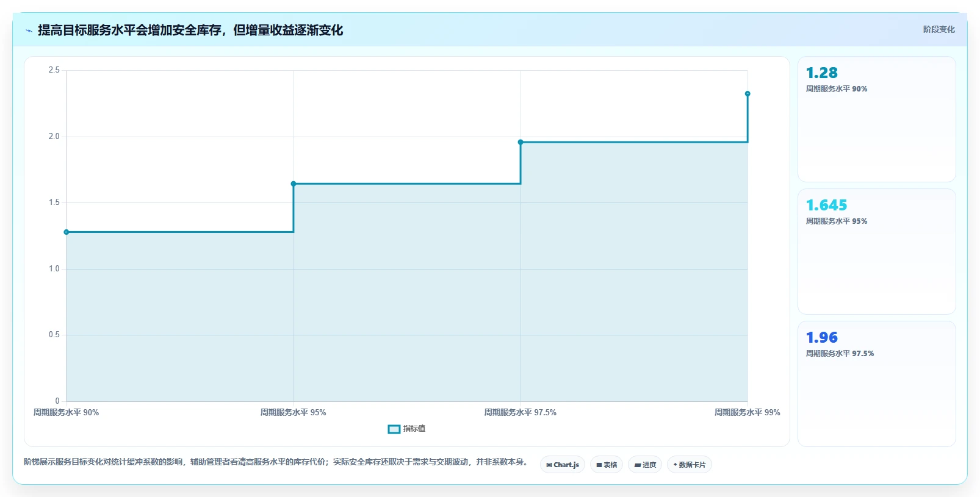Image resolution: width=980 pixels, height=497 pixels.
Task: Click x-axis label 周期服务水平 99%
Action: pos(748,413)
